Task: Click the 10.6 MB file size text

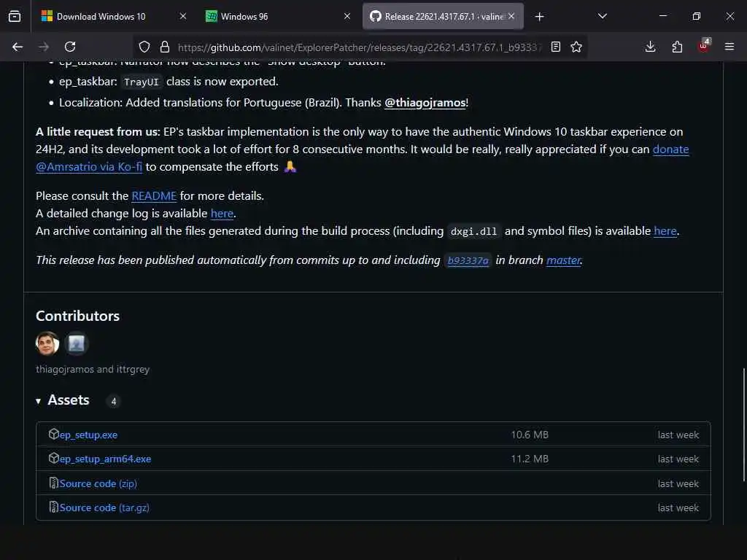Action: click(530, 435)
